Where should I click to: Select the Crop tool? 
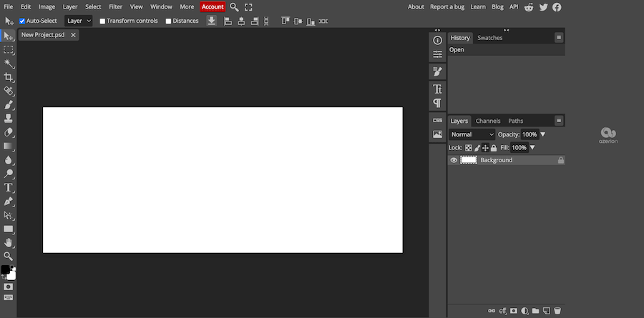coord(8,77)
